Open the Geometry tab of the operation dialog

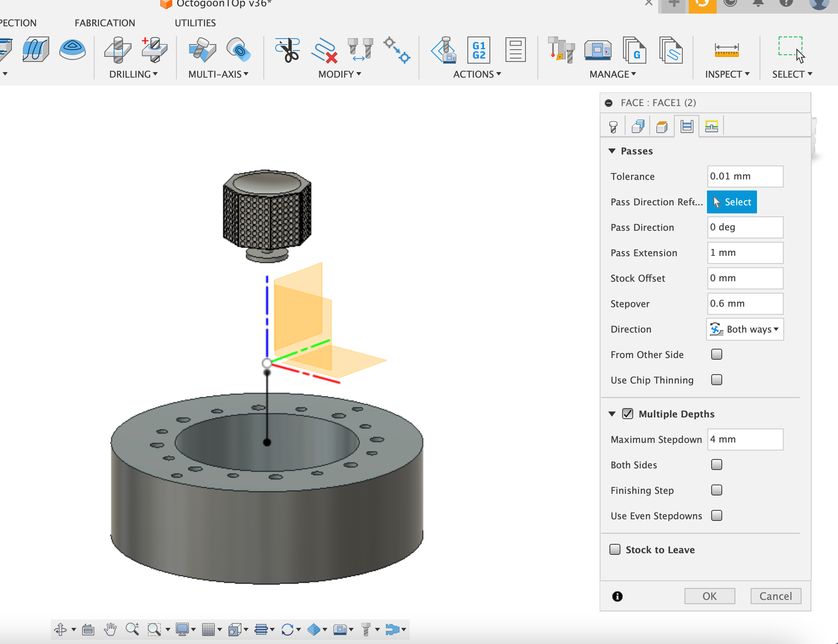(x=638, y=126)
